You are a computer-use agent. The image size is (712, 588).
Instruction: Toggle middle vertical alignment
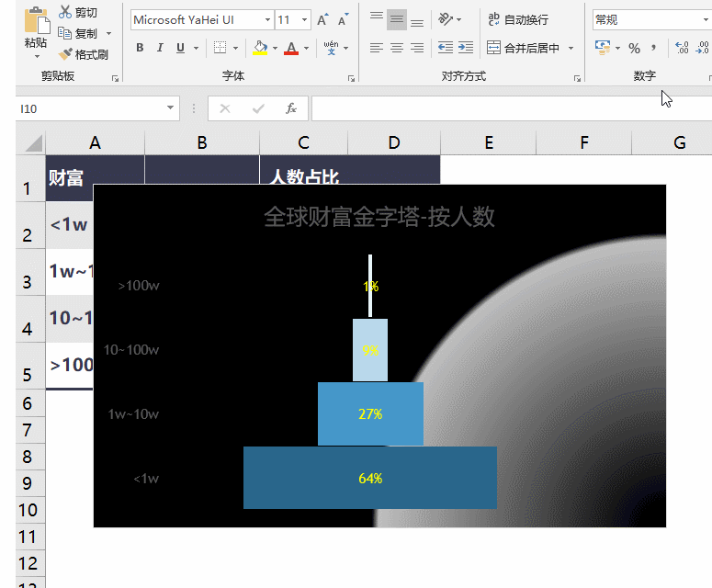(x=397, y=19)
